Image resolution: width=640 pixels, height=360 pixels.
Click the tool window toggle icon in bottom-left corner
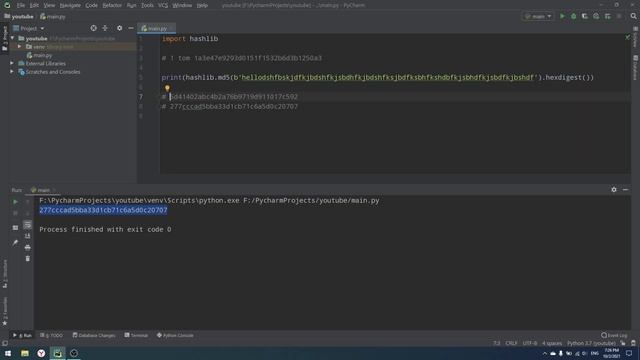4,343
